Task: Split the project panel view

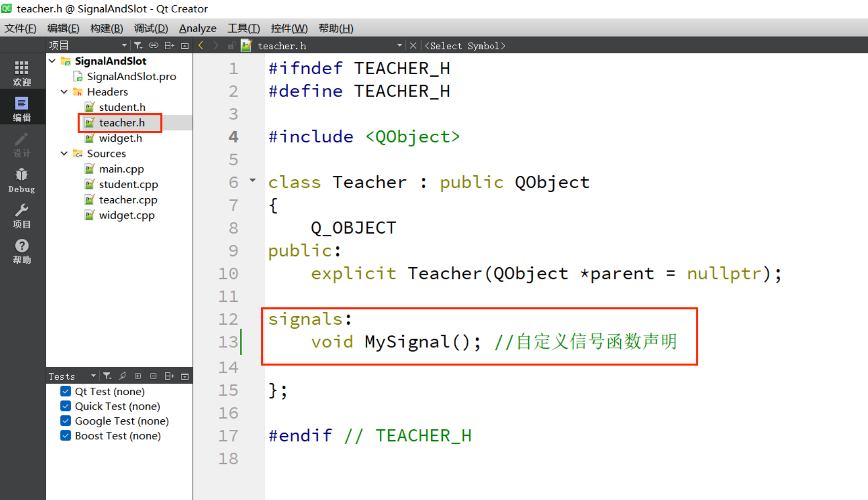Action: pos(169,46)
